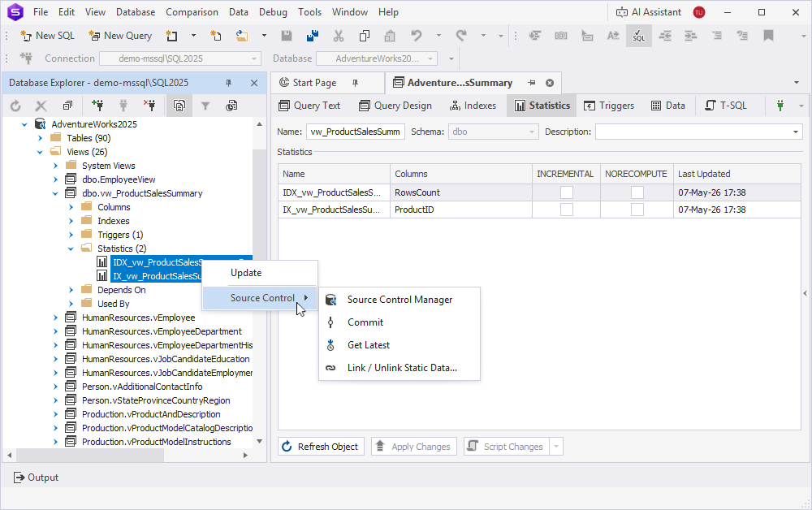The width and height of the screenshot is (812, 510).
Task: Click the ProductID cell in statistics grid
Action: click(x=461, y=210)
